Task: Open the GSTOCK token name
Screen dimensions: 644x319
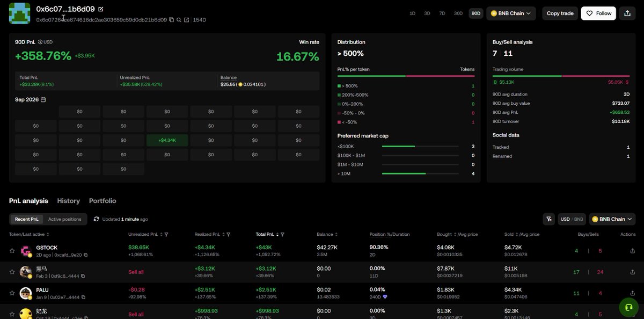Action: pos(47,248)
